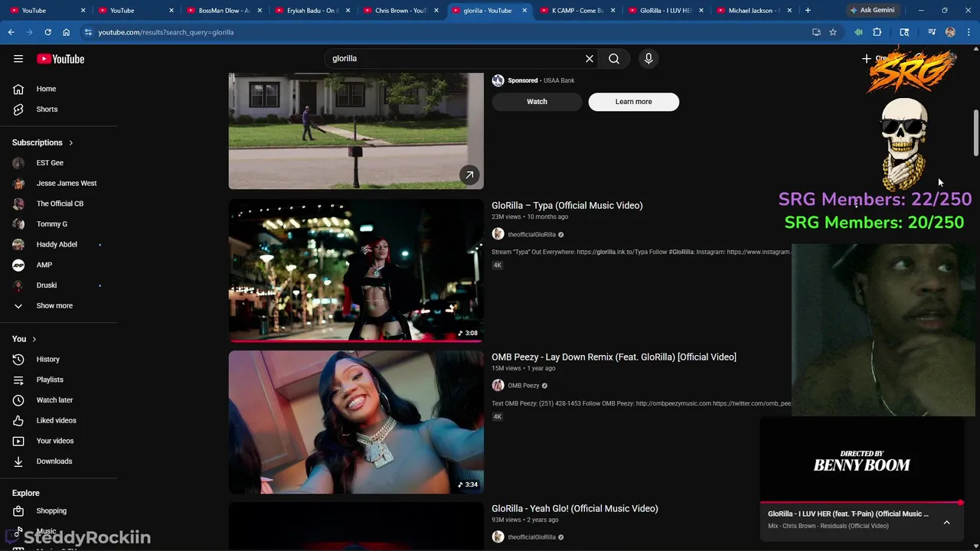Expand miniplayer with chevron

coord(946,522)
